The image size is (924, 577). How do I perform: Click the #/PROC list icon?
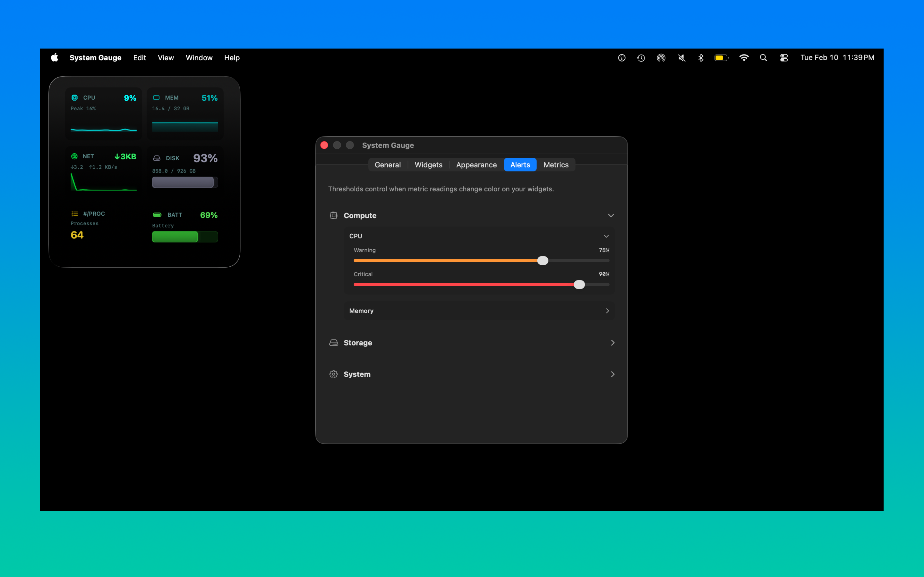point(74,214)
